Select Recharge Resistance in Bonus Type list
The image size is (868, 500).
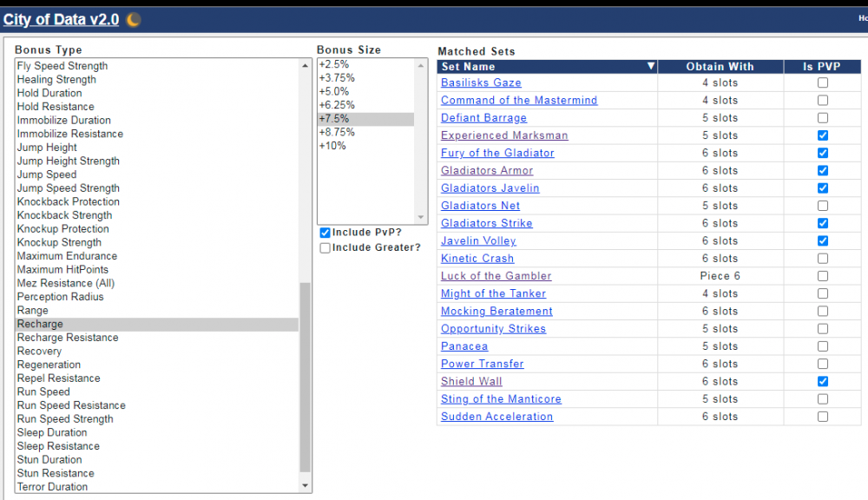(x=68, y=338)
